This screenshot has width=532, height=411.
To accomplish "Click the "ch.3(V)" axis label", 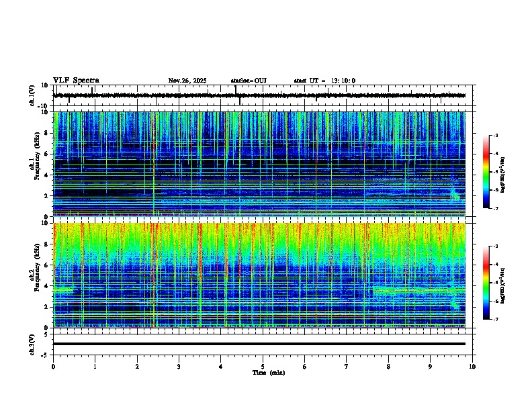I will (32, 345).
